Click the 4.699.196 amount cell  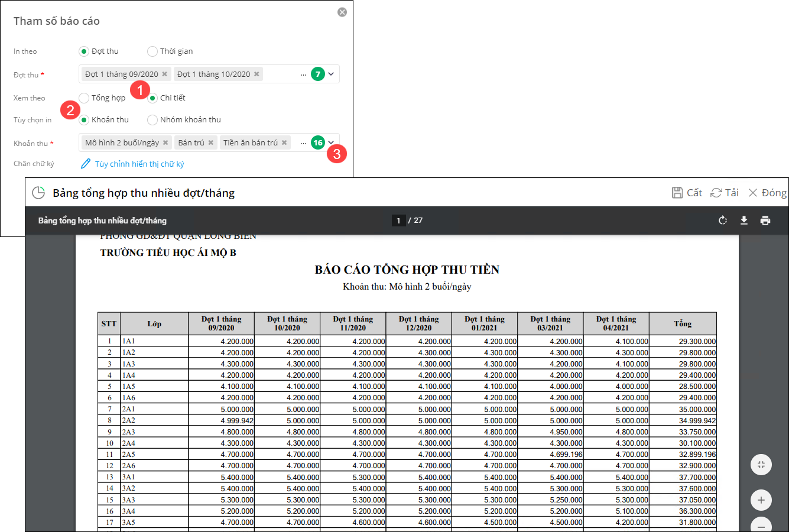[x=550, y=455]
